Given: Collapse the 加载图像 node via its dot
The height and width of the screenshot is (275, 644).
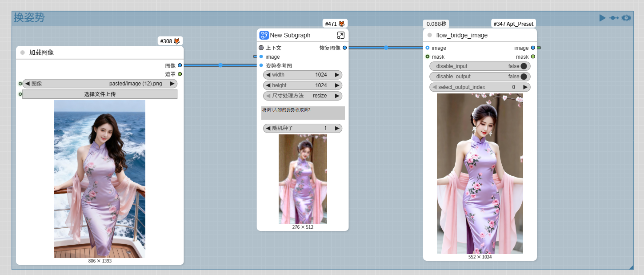Looking at the screenshot, I should 23,53.
